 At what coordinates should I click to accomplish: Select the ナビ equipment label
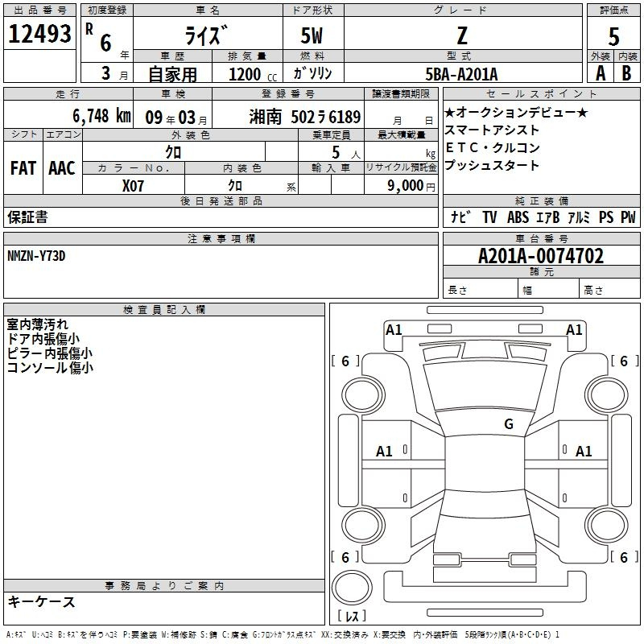click(460, 217)
